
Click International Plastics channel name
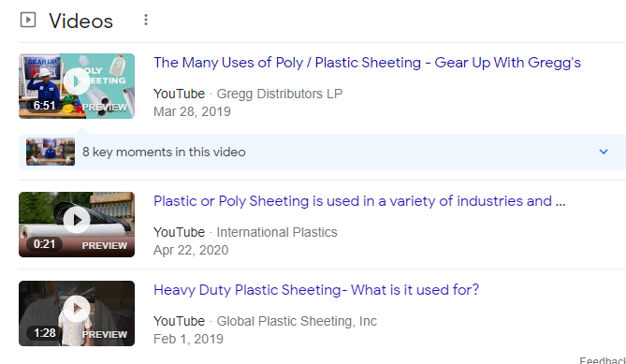tap(277, 232)
